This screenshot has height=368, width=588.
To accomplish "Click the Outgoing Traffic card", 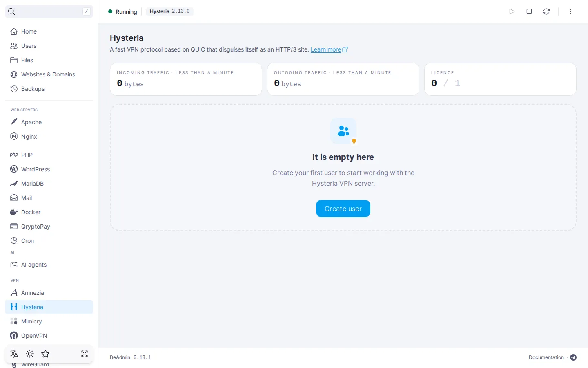I will (x=343, y=79).
